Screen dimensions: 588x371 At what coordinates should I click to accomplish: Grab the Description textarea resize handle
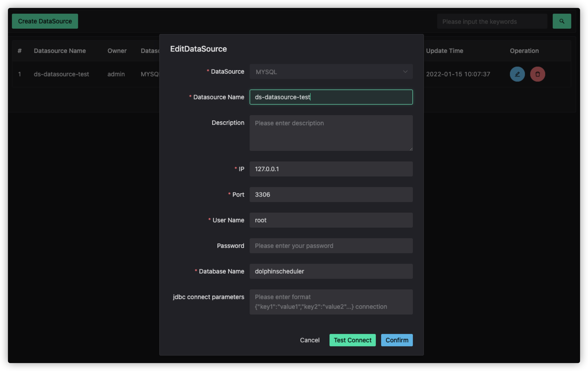click(411, 149)
